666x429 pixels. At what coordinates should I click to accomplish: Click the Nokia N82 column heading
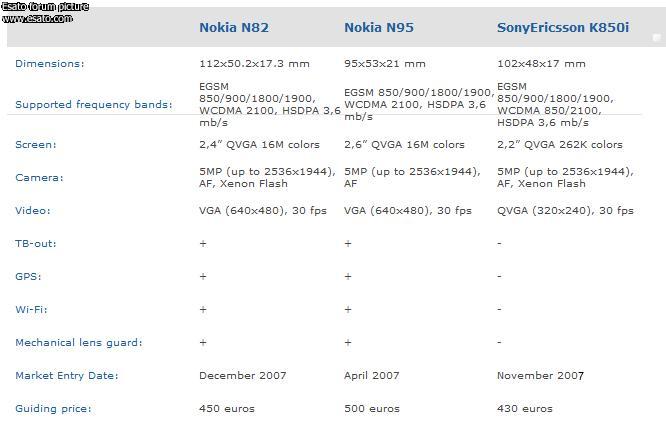[x=234, y=28]
